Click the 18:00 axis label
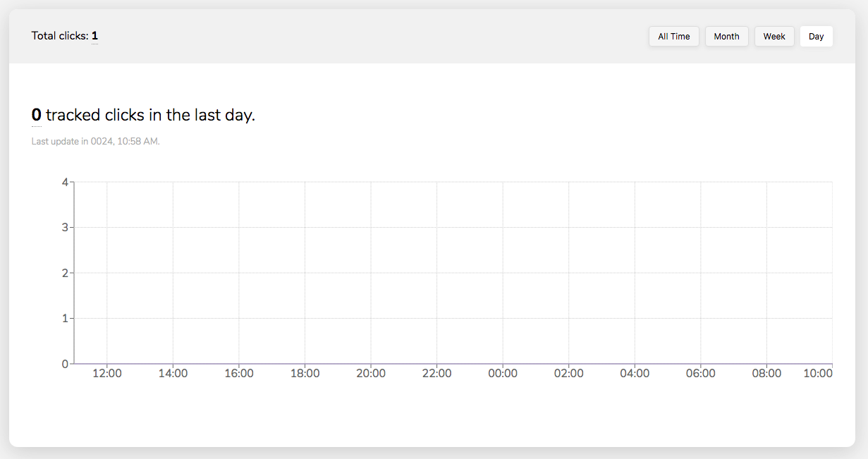 306,373
